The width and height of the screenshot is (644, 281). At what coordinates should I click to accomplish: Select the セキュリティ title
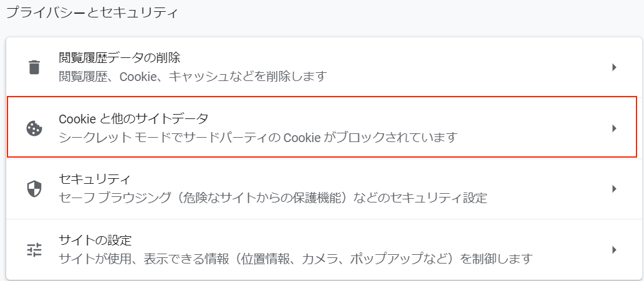(x=95, y=179)
